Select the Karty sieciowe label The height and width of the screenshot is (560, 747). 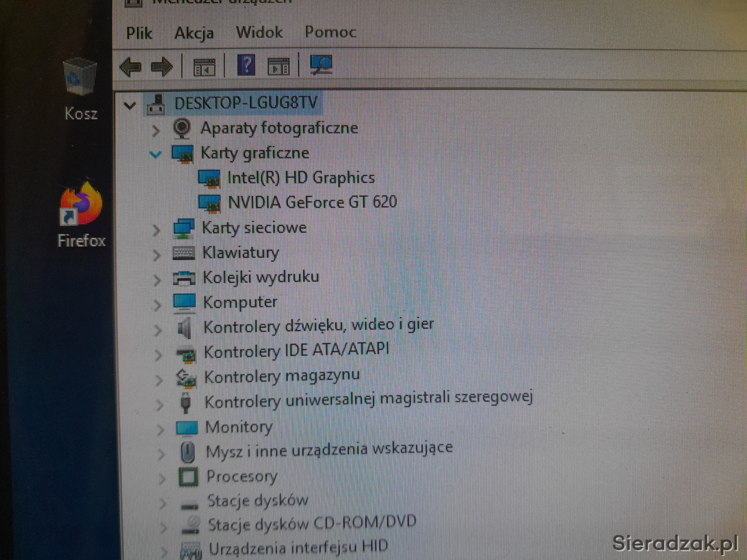click(x=255, y=228)
